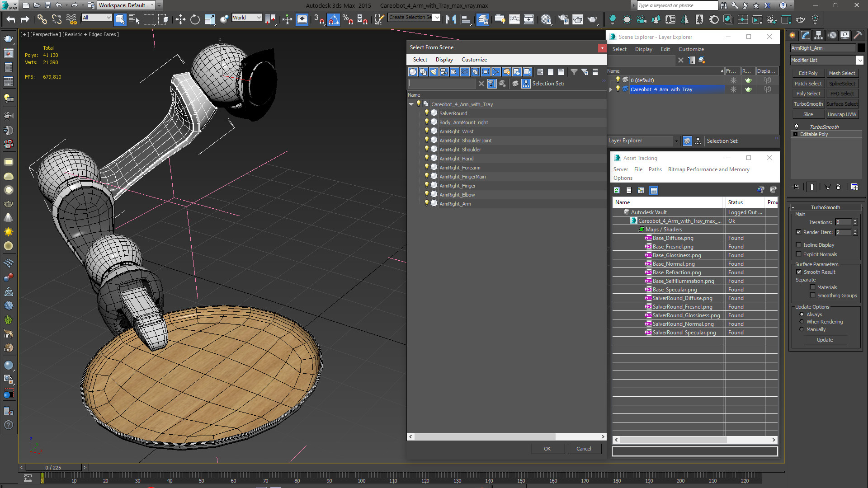Viewport: 868px width, 488px height.
Task: Open Paths menu in Asset Tracking
Action: tap(655, 169)
